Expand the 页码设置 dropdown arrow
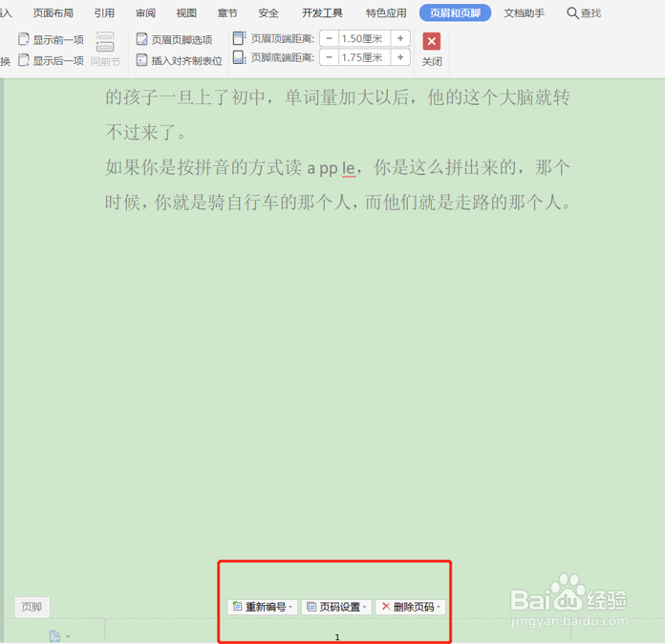This screenshot has width=665, height=644. click(x=365, y=607)
